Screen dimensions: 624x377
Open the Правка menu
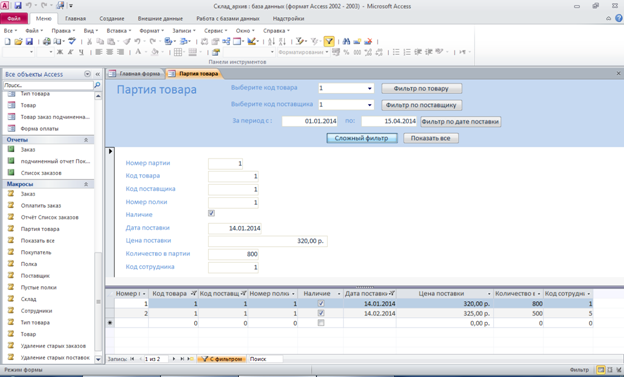(63, 31)
